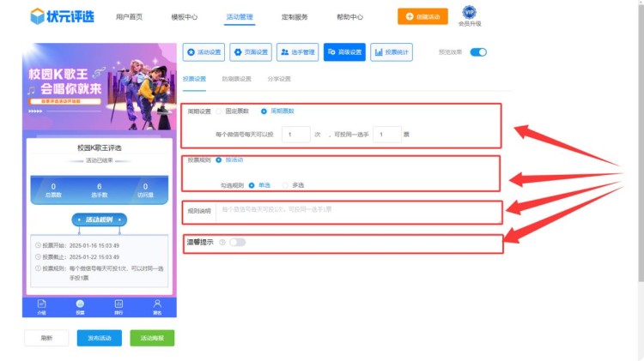Select the 单选 radio option
This screenshot has width=644, height=361.
252,184
